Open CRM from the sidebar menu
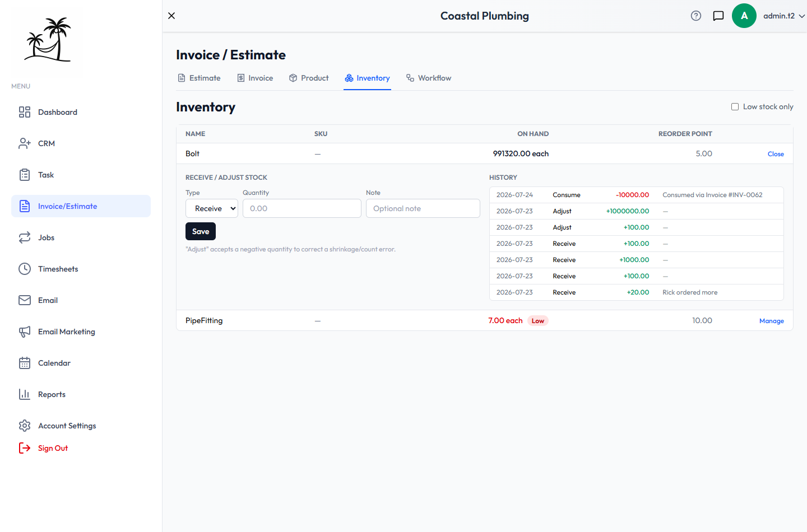This screenshot has width=807, height=532. pos(81,143)
